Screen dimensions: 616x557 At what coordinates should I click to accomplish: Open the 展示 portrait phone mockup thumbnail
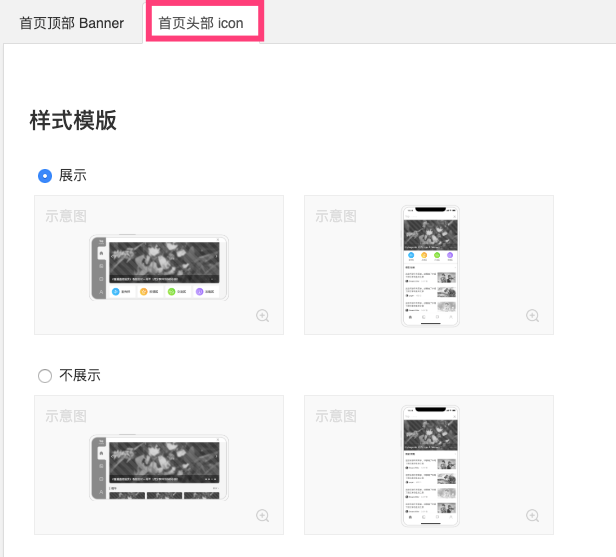(x=431, y=266)
